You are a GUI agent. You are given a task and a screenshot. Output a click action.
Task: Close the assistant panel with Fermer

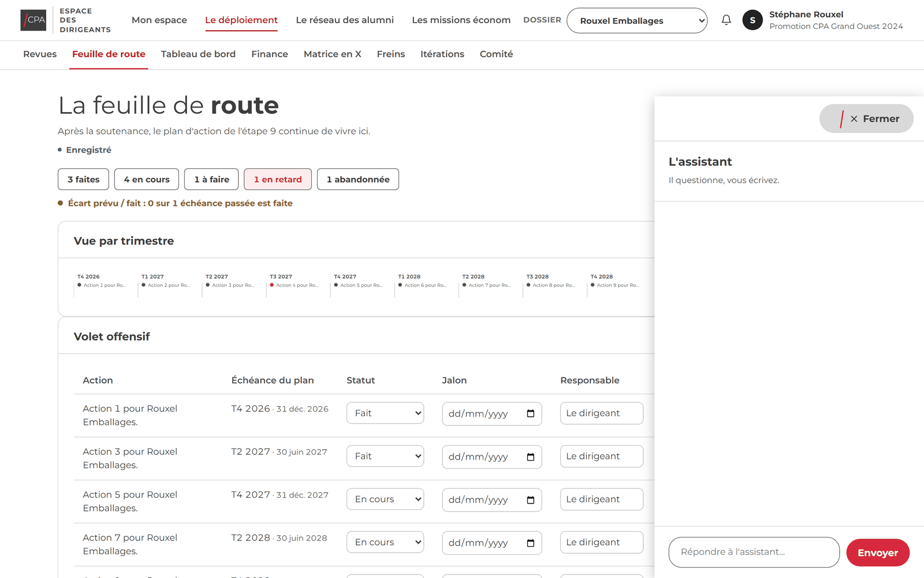[866, 119]
